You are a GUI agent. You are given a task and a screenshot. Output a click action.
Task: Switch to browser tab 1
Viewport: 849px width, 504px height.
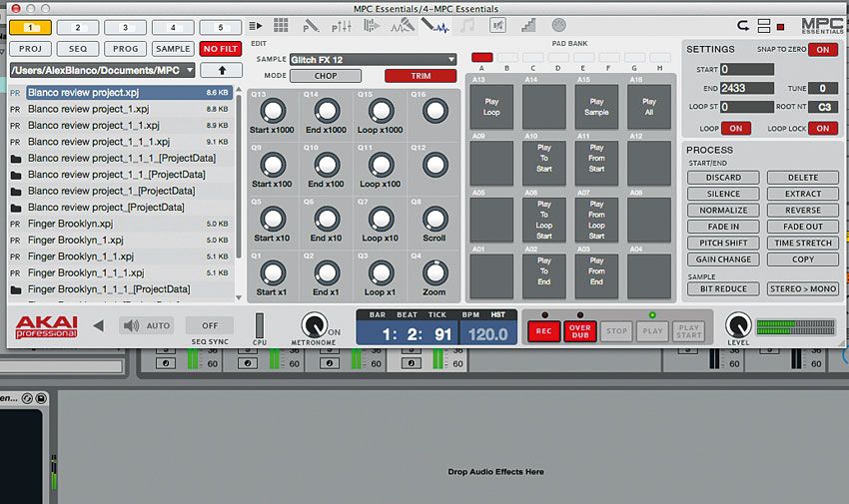[30, 27]
